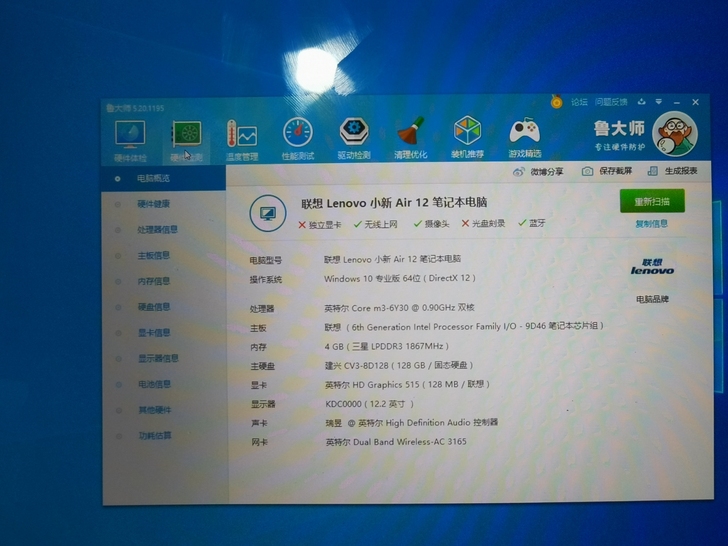Click the Lenovo brand logo
The width and height of the screenshot is (728, 546).
pyautogui.click(x=652, y=266)
